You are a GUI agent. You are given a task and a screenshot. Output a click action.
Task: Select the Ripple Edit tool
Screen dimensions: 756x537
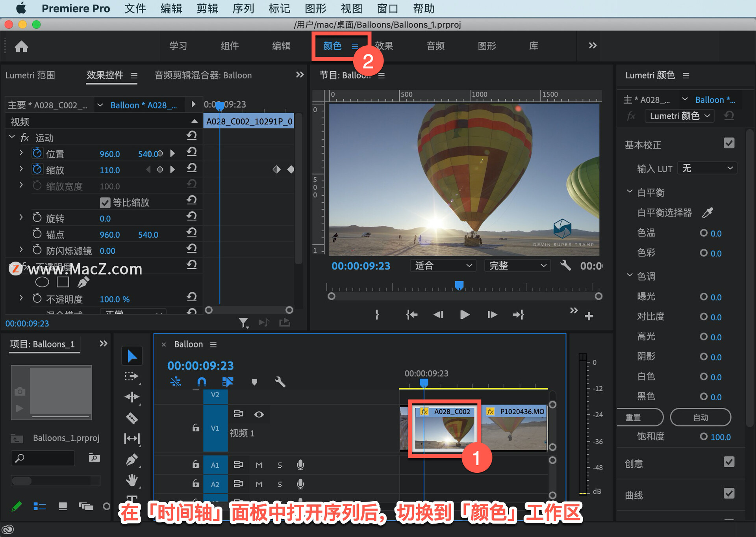pos(132,397)
